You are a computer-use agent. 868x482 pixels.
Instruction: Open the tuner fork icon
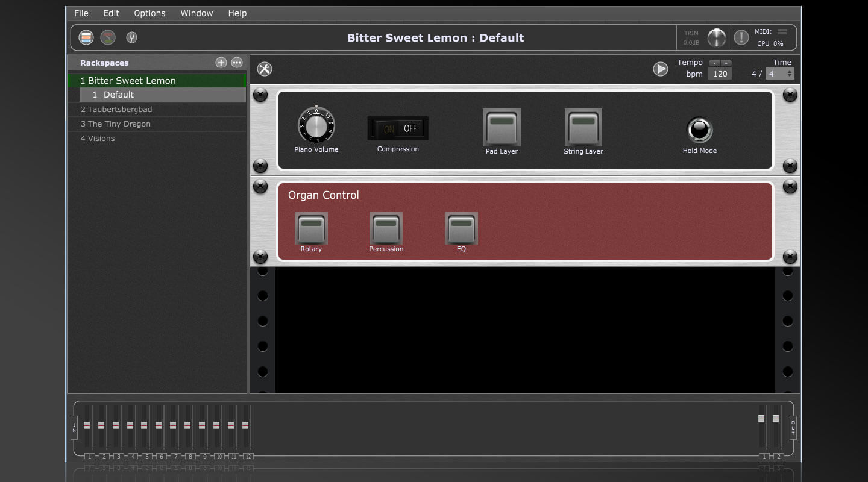pyautogui.click(x=131, y=37)
